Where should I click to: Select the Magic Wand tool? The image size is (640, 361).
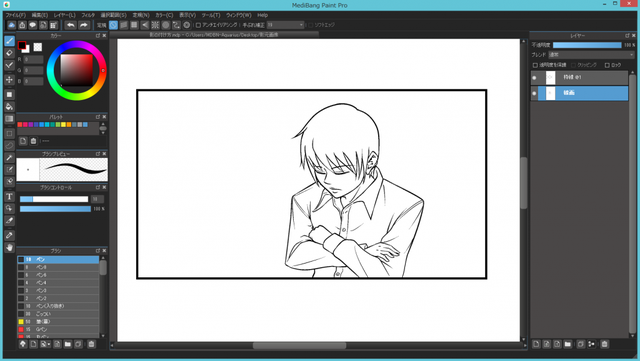[9, 158]
